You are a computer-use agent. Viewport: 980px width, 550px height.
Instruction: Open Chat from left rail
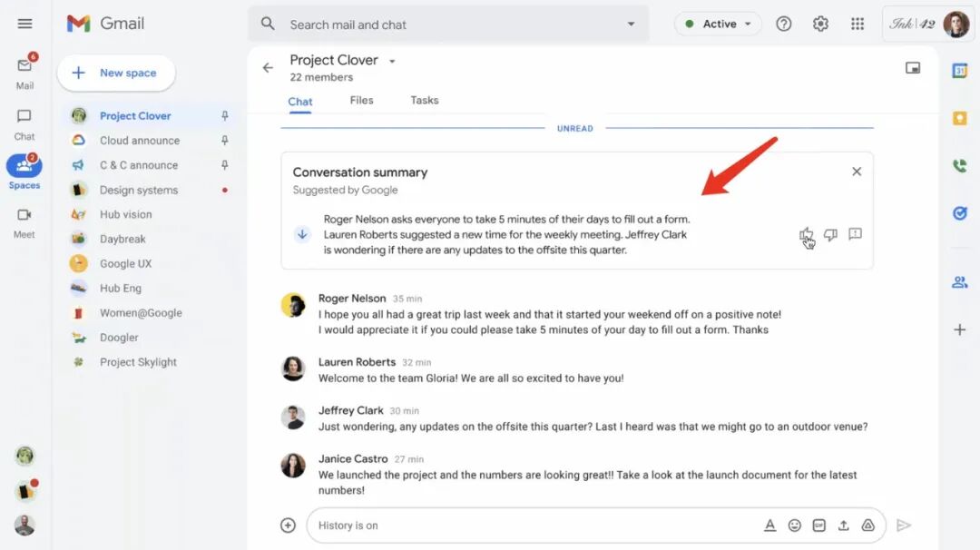[x=24, y=124]
